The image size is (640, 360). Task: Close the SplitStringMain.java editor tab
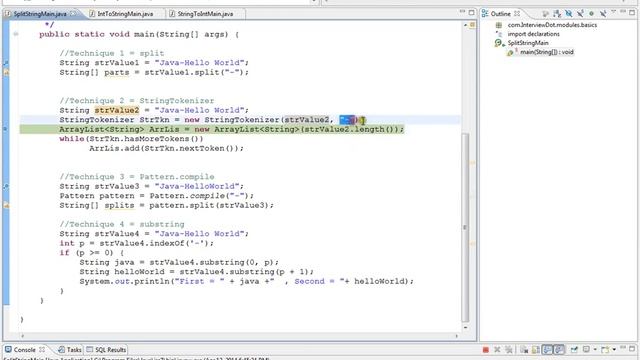[x=73, y=13]
